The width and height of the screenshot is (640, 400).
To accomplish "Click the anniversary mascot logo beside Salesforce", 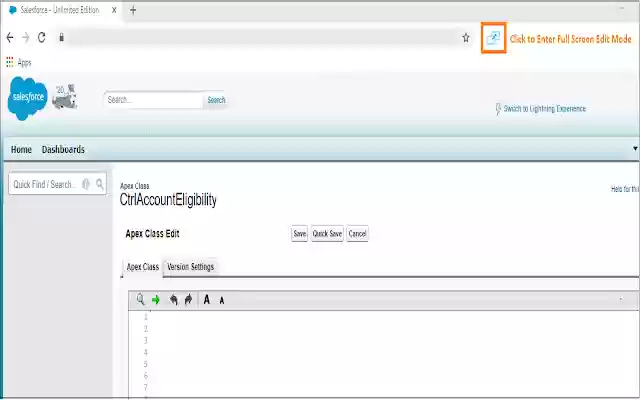I will [64, 97].
